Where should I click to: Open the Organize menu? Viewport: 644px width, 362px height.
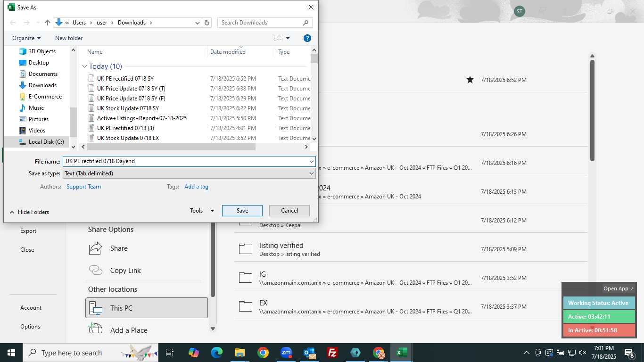[26, 38]
